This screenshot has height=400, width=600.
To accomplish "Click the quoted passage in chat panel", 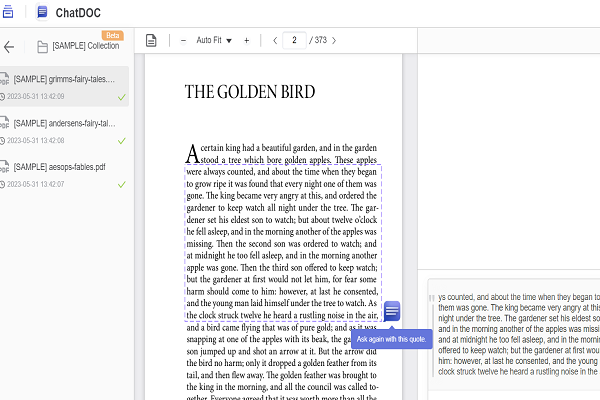I will click(x=515, y=334).
